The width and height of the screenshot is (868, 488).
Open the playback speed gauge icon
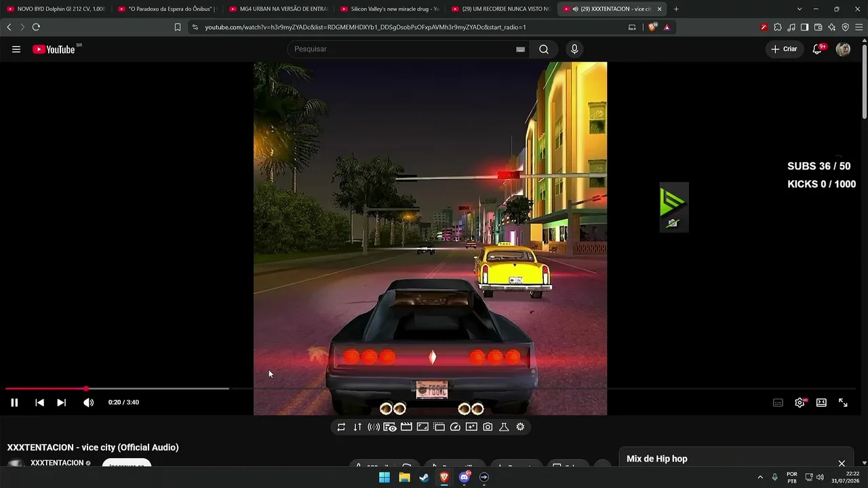coord(455,427)
